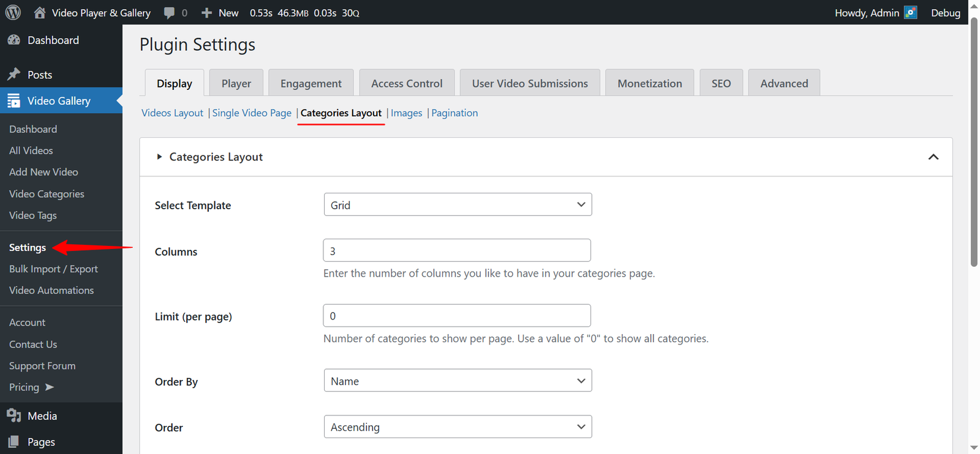The height and width of the screenshot is (454, 980).
Task: Click the query monitor stats 0.53s 46.3MB
Action: coord(304,13)
